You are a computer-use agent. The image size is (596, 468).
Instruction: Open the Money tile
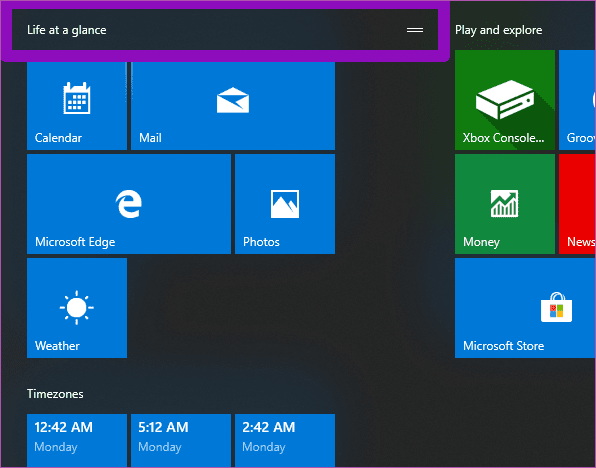(x=505, y=204)
